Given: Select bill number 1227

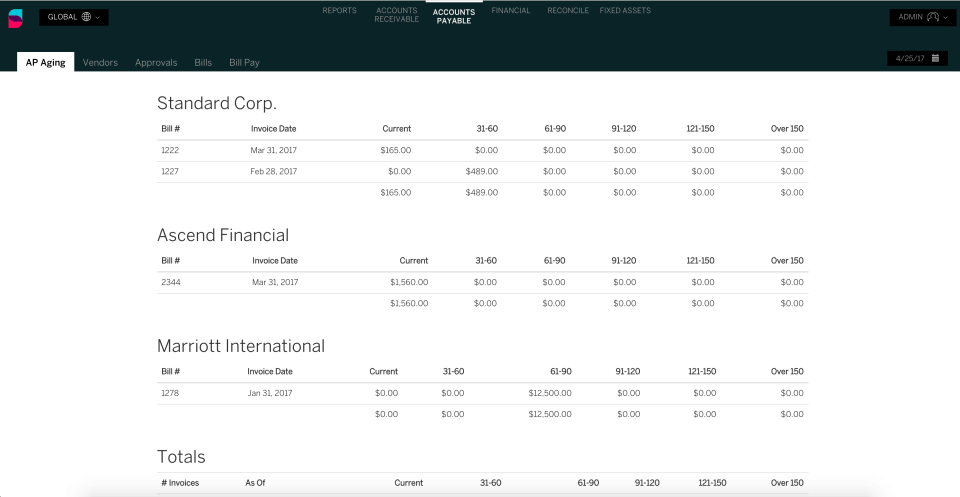Looking at the screenshot, I should coord(170,171).
